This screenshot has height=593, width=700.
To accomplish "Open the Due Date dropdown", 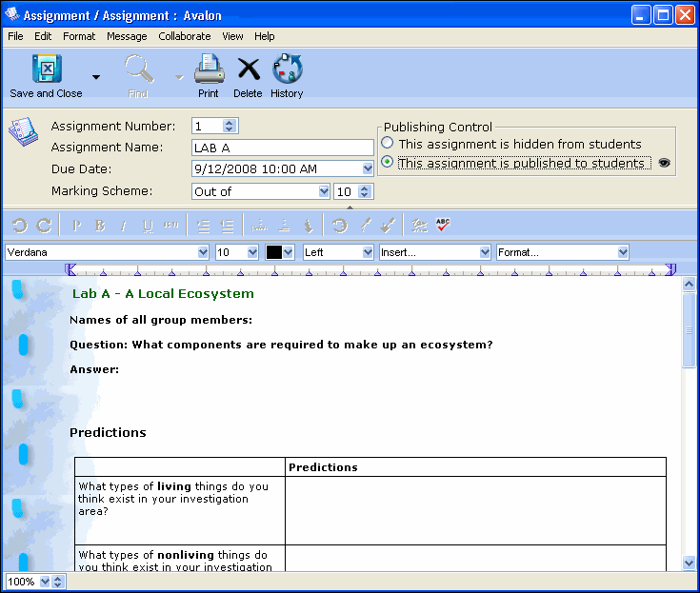I will pos(368,169).
